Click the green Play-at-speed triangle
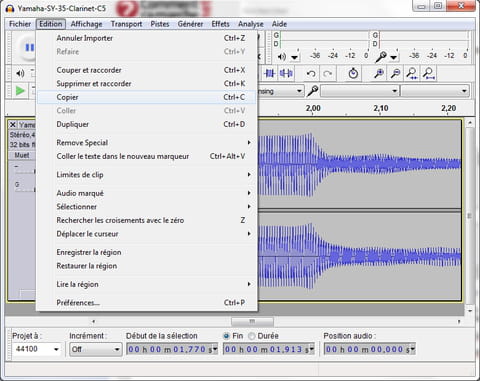The height and width of the screenshot is (381, 480). 20,90
